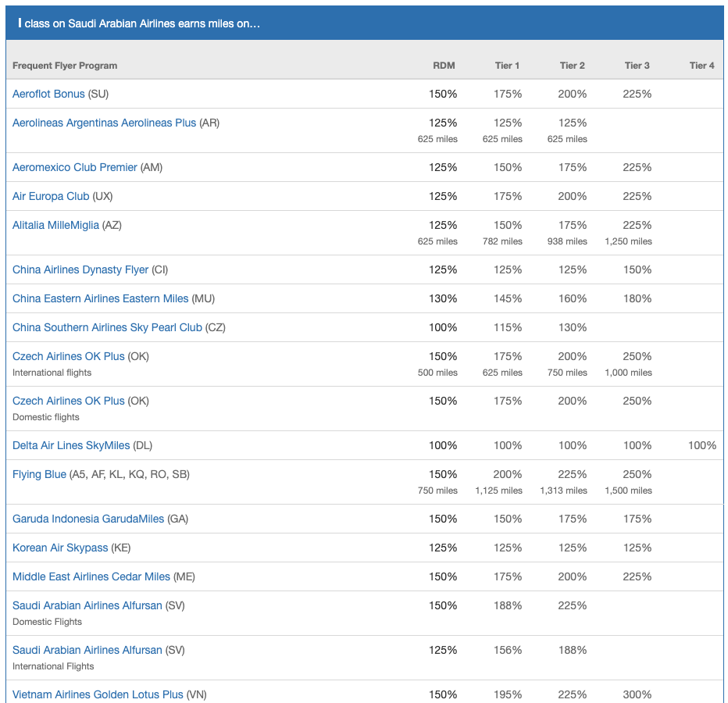
Task: Visit the Air Europa Club link
Action: click(51, 196)
